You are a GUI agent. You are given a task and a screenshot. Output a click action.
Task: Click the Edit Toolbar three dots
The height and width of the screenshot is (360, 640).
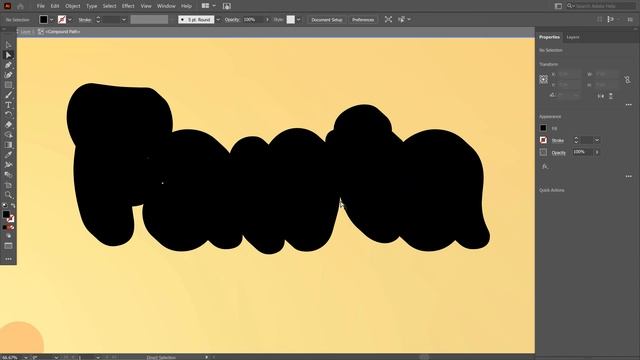click(x=8, y=259)
